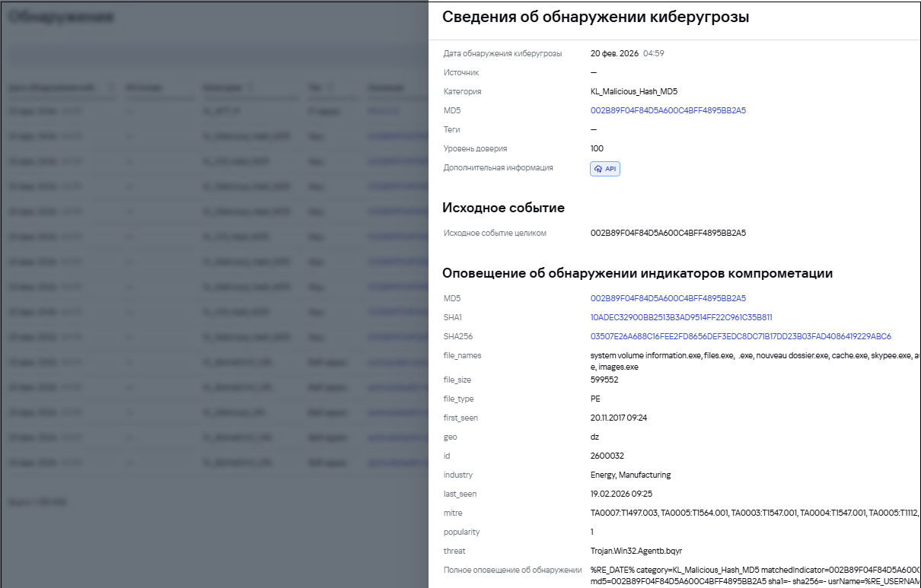The width and height of the screenshot is (921, 588).
Task: Click the Теги label
Action: [x=452, y=129]
